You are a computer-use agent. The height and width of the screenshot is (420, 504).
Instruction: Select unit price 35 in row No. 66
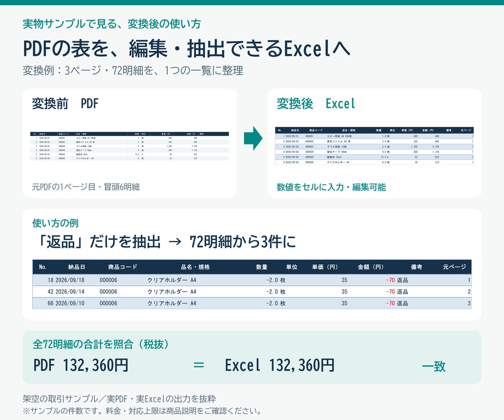tap(344, 303)
